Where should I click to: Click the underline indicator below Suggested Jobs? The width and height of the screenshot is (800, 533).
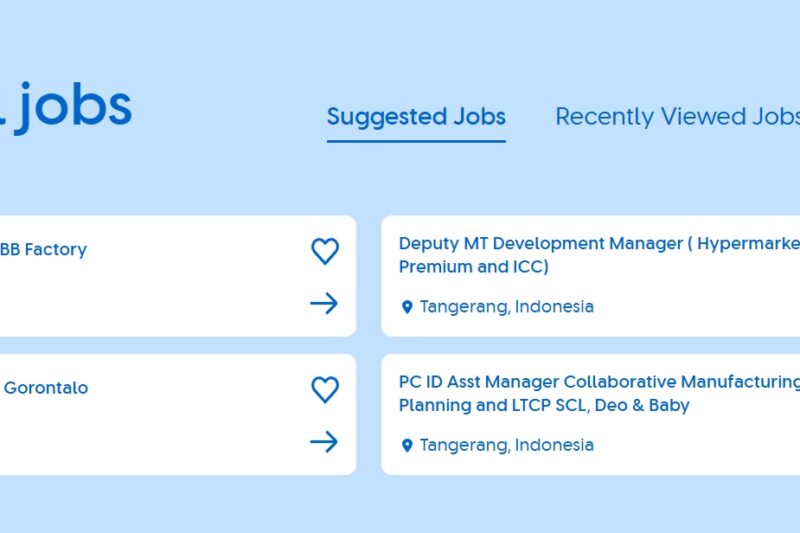416,141
